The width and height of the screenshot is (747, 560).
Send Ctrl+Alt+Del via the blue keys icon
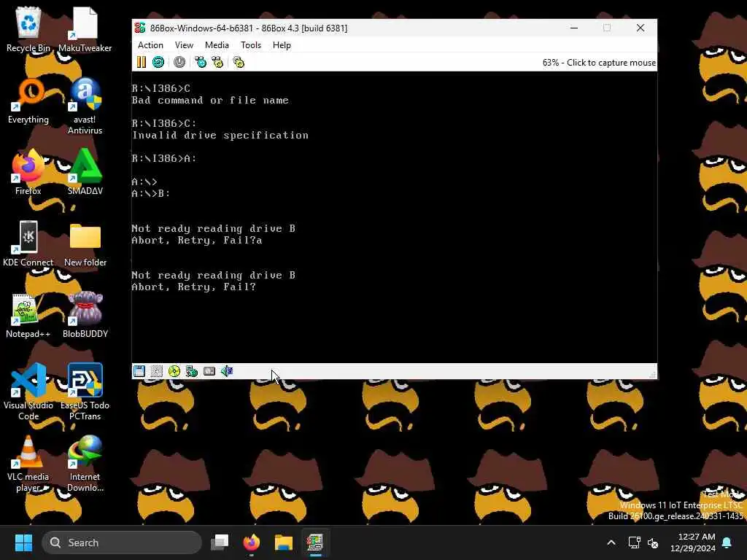click(201, 62)
